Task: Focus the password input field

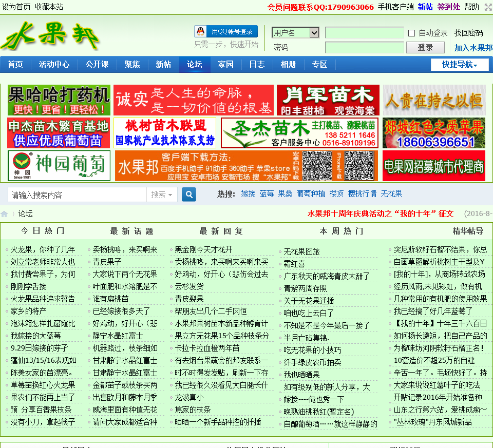Action: 365,47
